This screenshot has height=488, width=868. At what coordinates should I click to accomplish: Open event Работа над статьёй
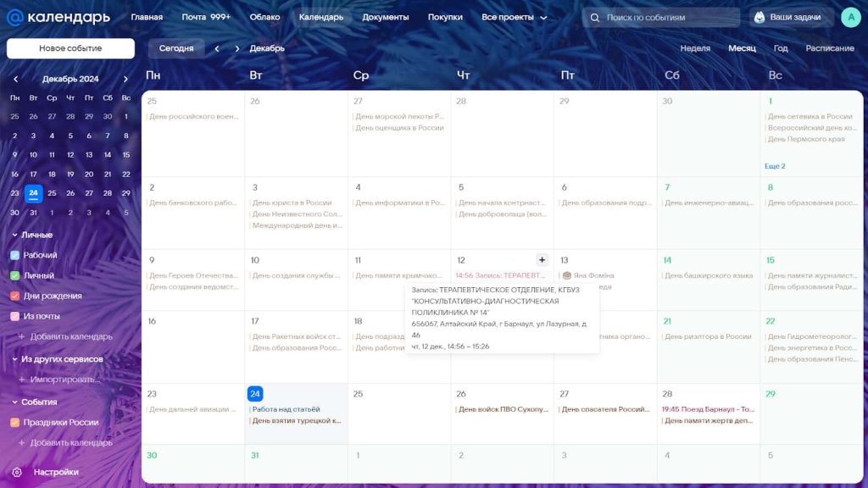pos(286,409)
